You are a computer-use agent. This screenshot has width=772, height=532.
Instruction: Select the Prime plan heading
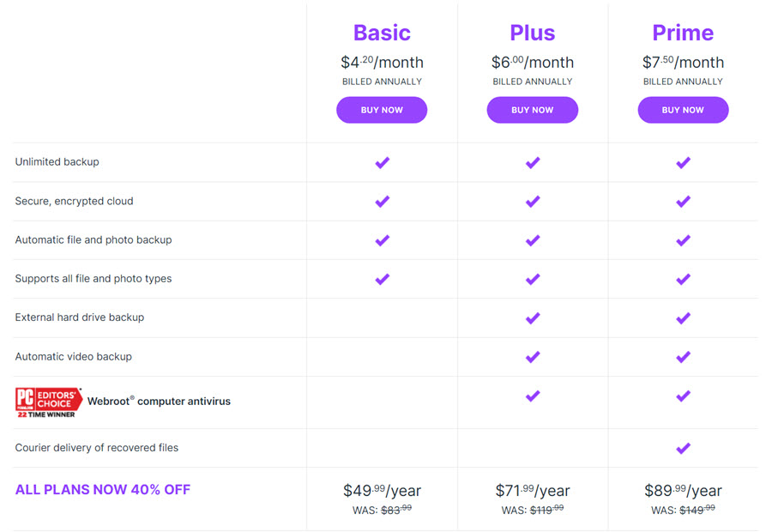(683, 33)
